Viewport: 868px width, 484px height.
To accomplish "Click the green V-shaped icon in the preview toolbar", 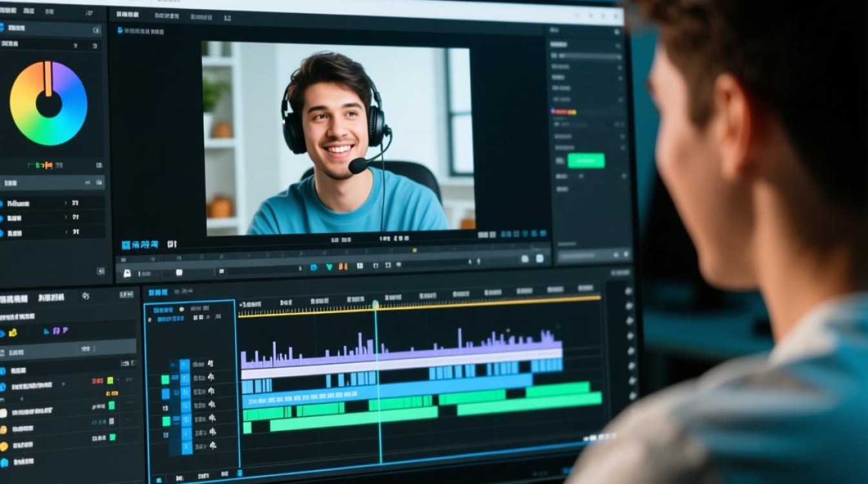I will [x=329, y=267].
